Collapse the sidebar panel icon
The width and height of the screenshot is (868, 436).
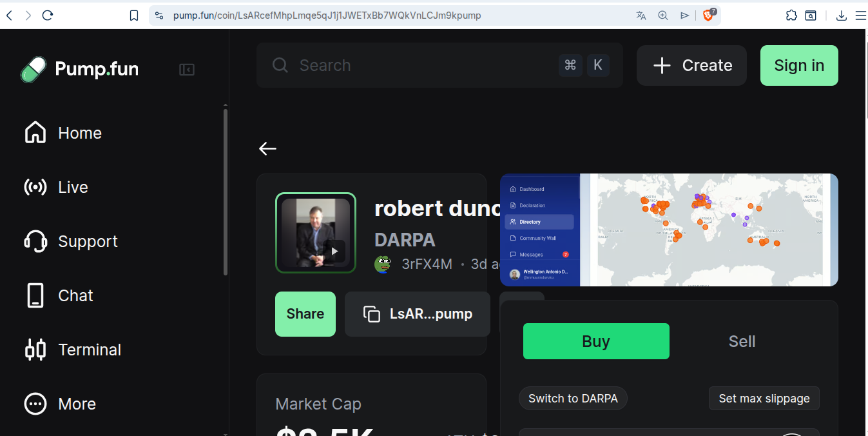[x=187, y=70]
